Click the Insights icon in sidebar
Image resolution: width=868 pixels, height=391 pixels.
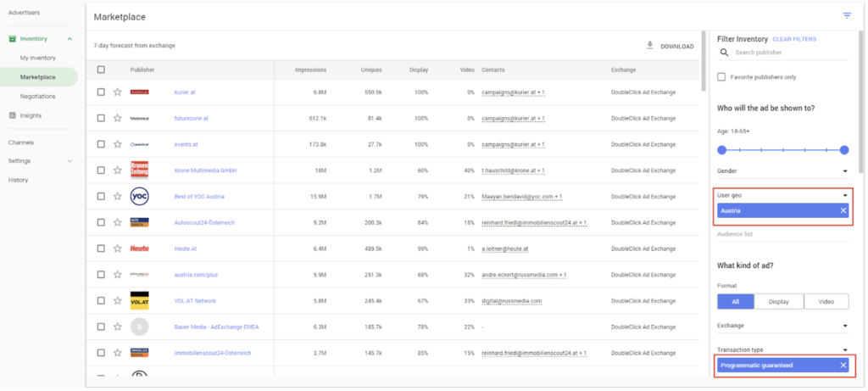[13, 115]
